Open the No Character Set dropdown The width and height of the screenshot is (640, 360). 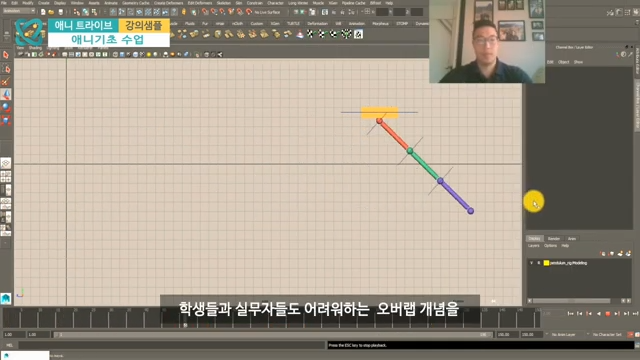[606, 335]
